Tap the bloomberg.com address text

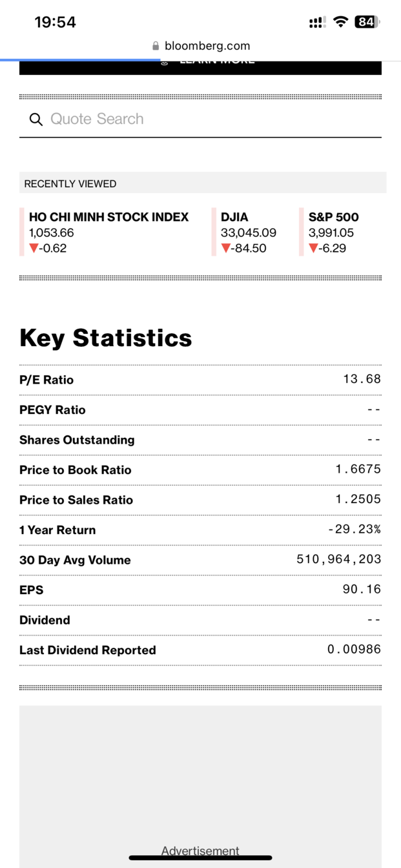(x=207, y=46)
